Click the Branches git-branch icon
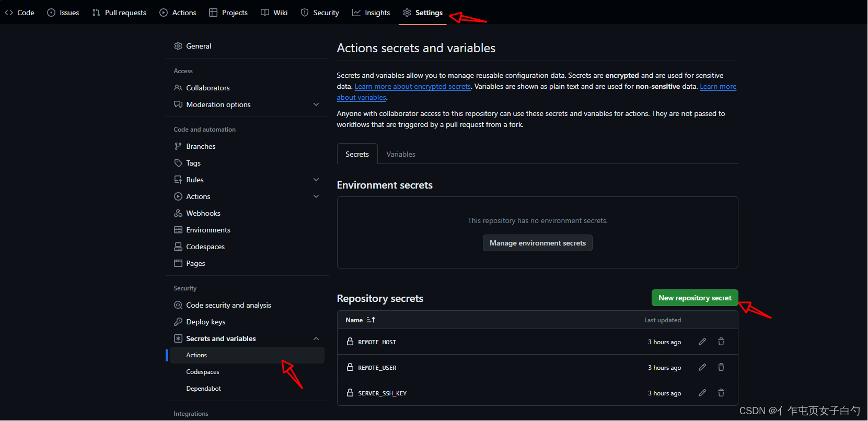The height and width of the screenshot is (421, 868). (178, 146)
